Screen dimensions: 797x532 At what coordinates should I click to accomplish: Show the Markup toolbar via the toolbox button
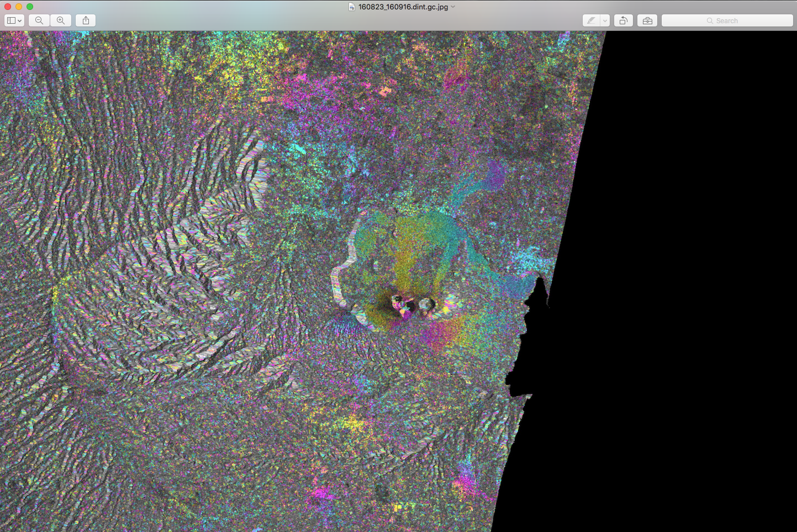[647, 20]
